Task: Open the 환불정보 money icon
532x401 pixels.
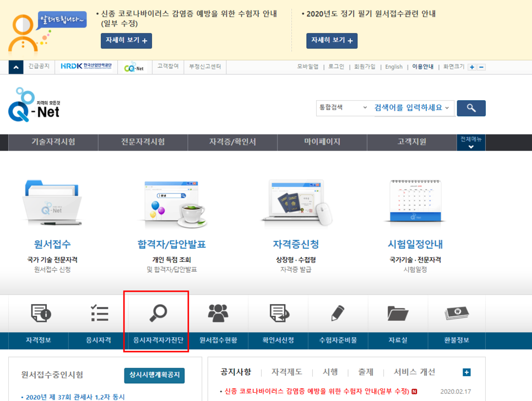Action: click(457, 314)
